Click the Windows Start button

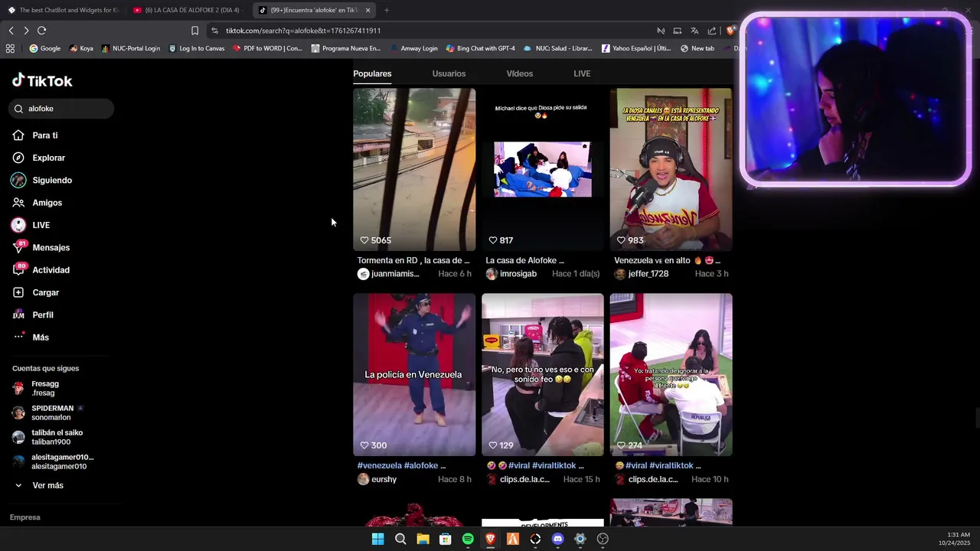coord(377,539)
